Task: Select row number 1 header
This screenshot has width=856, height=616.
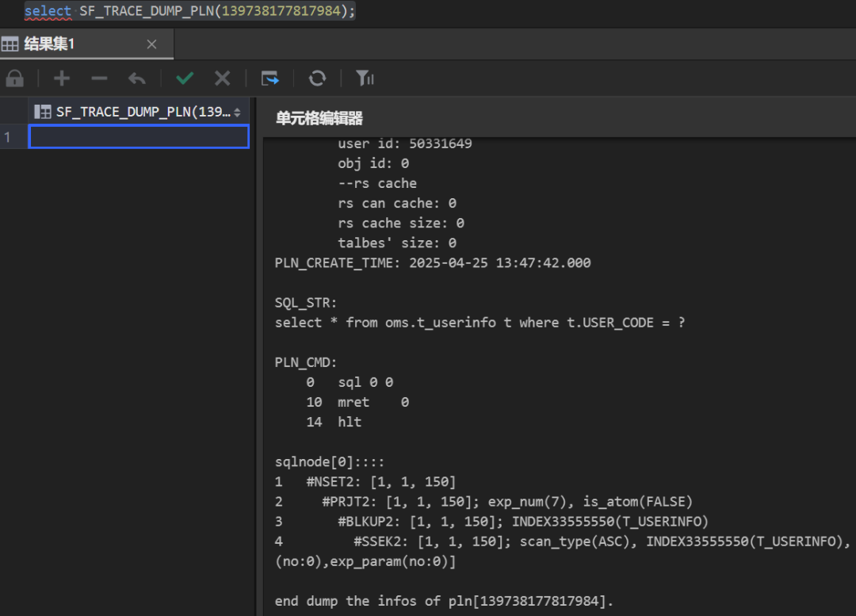Action: [x=13, y=136]
